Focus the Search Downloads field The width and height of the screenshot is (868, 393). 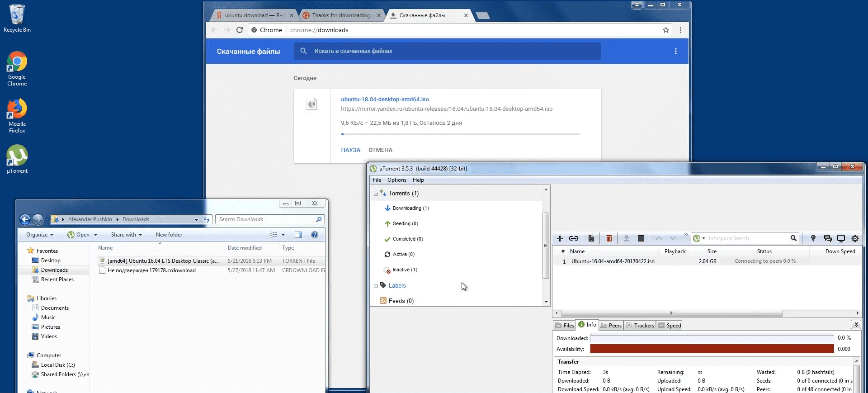pyautogui.click(x=270, y=219)
